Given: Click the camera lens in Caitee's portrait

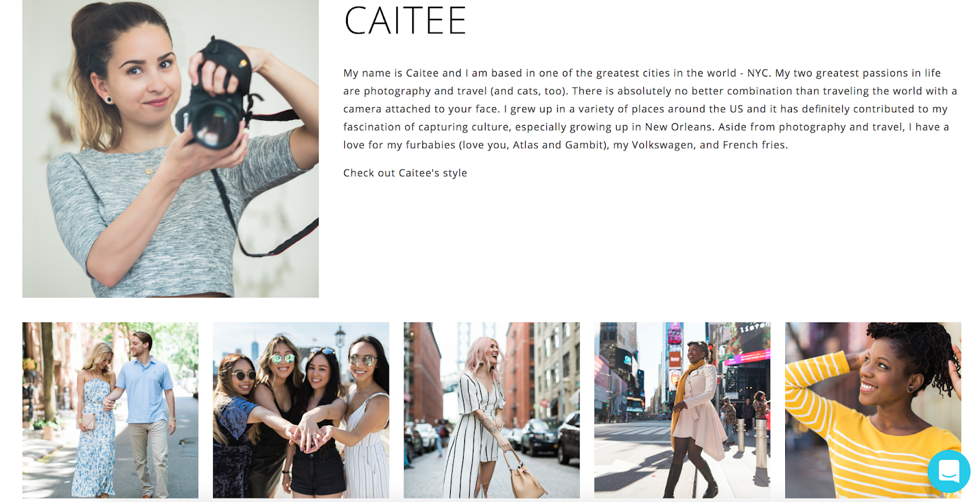Looking at the screenshot, I should [x=216, y=124].
